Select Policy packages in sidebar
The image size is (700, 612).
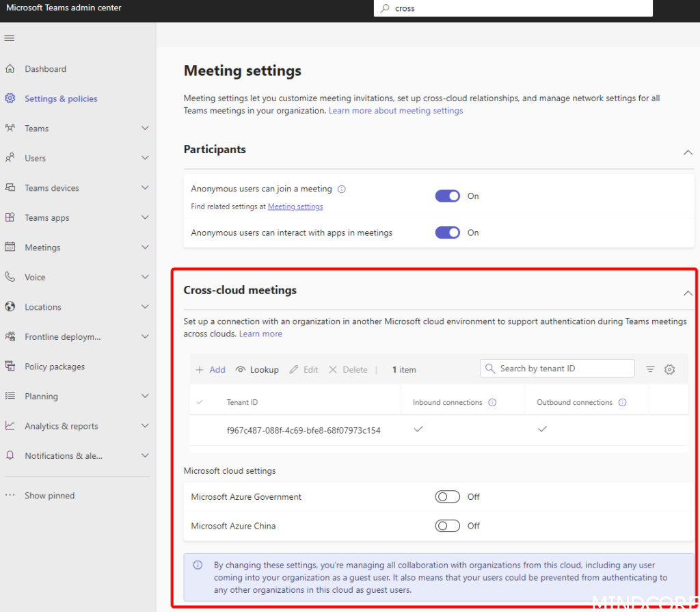click(55, 367)
